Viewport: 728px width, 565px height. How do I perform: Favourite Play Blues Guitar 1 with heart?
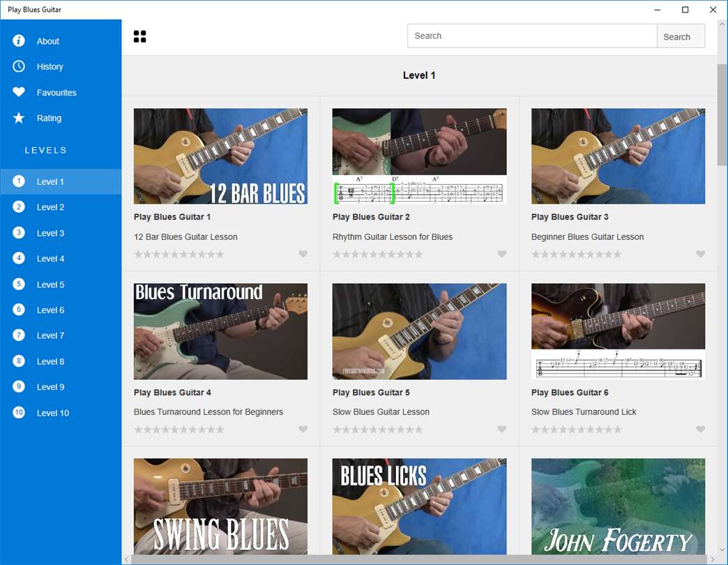click(303, 254)
